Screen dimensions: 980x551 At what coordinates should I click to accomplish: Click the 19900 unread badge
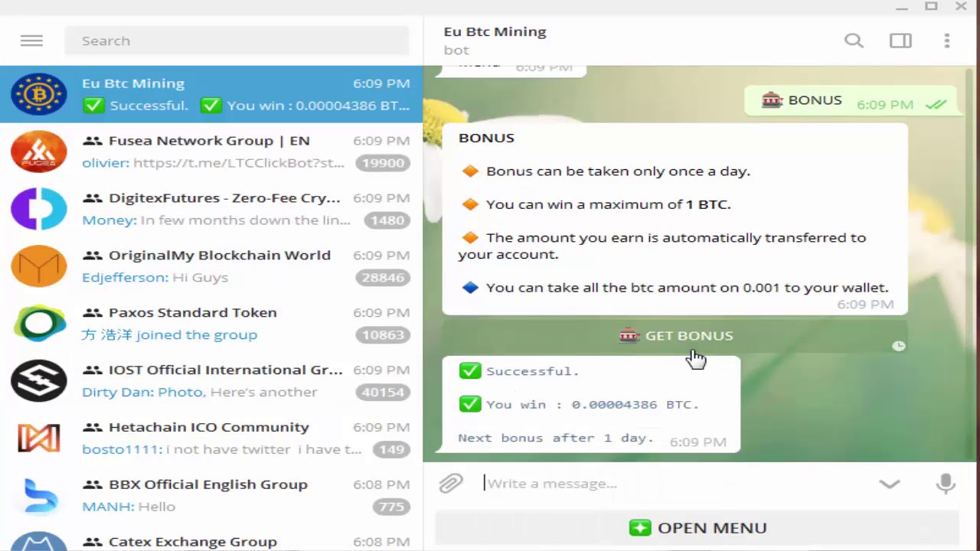coord(383,163)
